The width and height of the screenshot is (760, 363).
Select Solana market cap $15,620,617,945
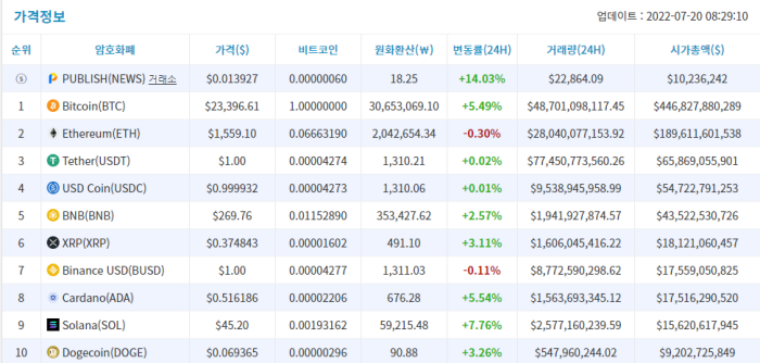pyautogui.click(x=697, y=326)
